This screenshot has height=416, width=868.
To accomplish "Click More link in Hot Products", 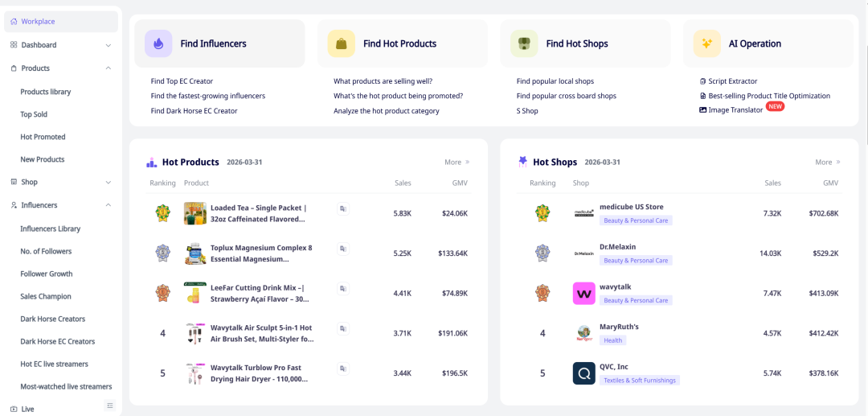I will click(457, 163).
